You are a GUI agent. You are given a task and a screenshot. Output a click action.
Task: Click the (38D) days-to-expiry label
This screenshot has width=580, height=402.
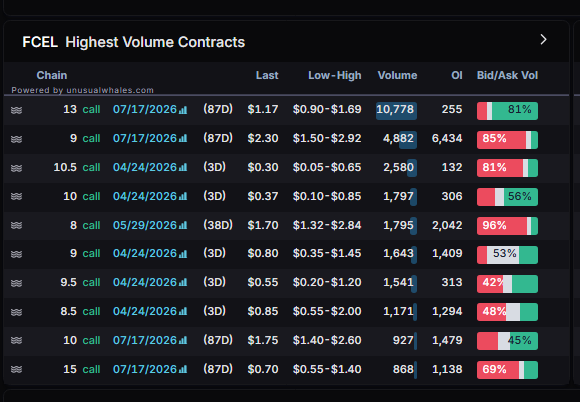coord(218,225)
